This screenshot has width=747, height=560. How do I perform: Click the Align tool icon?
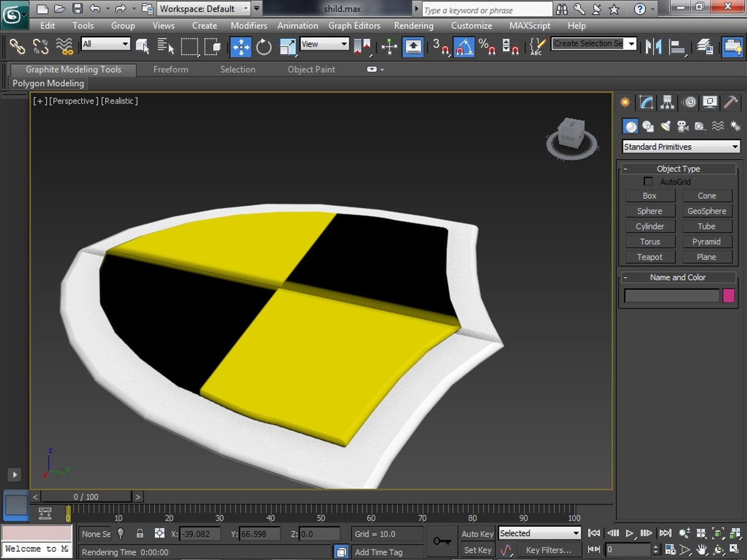coord(677,47)
